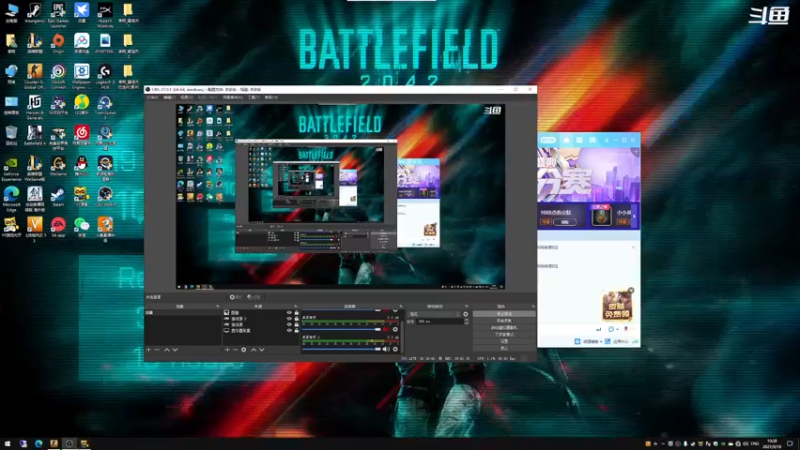Screen dimensions: 800x450
Task: Remove the selected scene with minus icon
Action: pyautogui.click(x=157, y=350)
